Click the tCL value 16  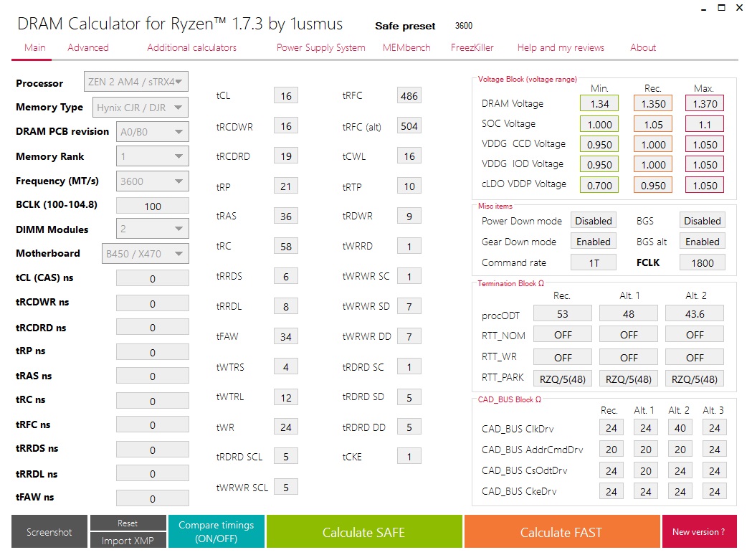(x=286, y=95)
